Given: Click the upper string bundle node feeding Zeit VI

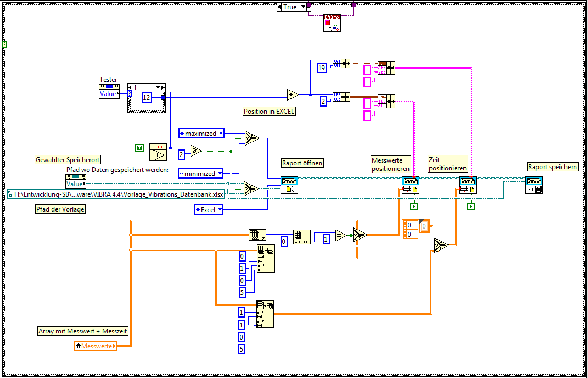Looking at the screenshot, I should pyautogui.click(x=387, y=68).
